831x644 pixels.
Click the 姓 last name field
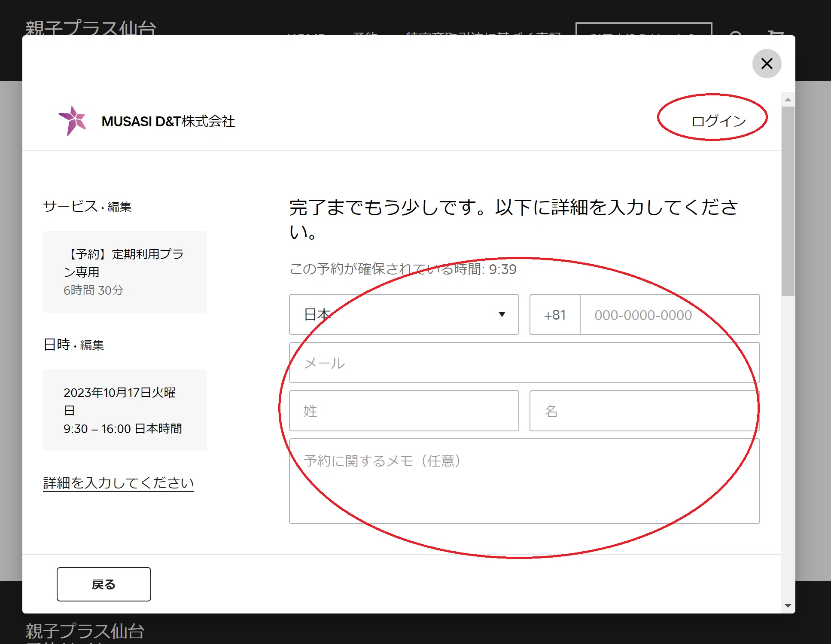(x=404, y=411)
